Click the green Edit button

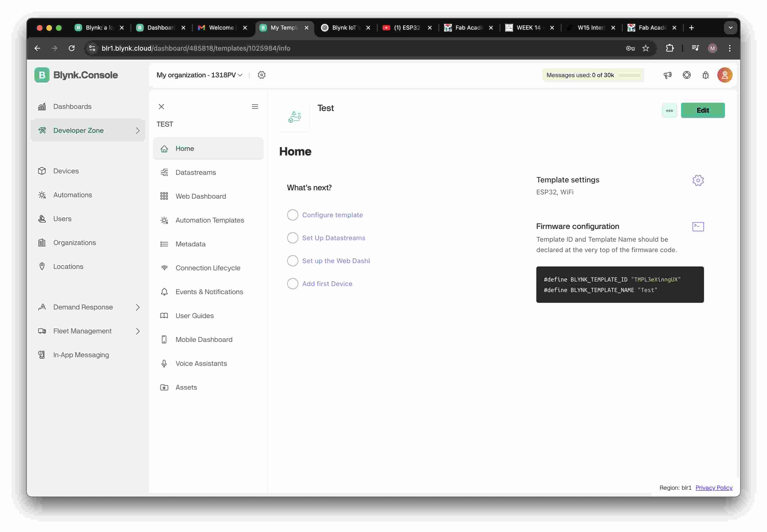[703, 110]
